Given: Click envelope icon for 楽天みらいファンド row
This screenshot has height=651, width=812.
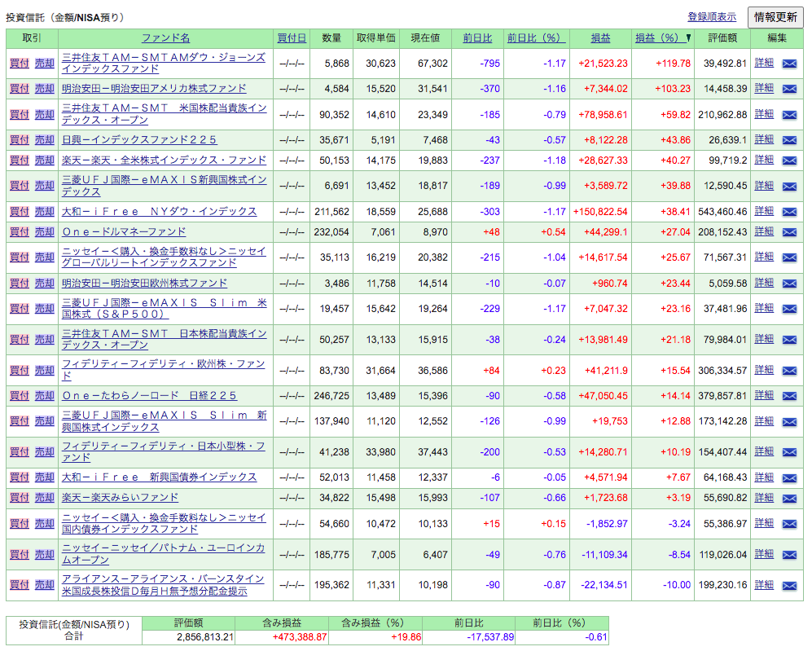Looking at the screenshot, I should (788, 499).
